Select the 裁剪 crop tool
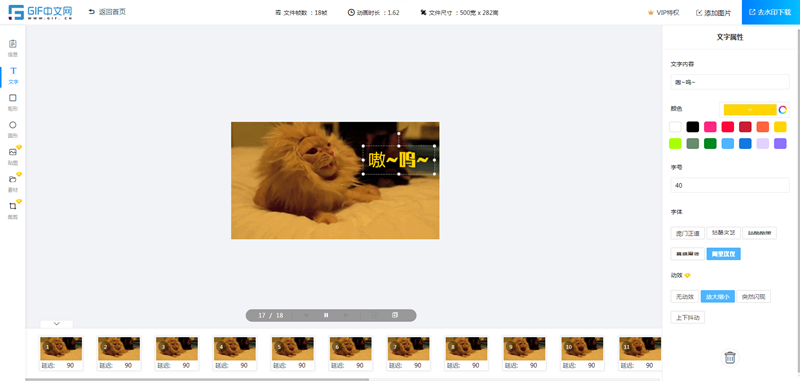This screenshot has width=800, height=381. [13, 210]
